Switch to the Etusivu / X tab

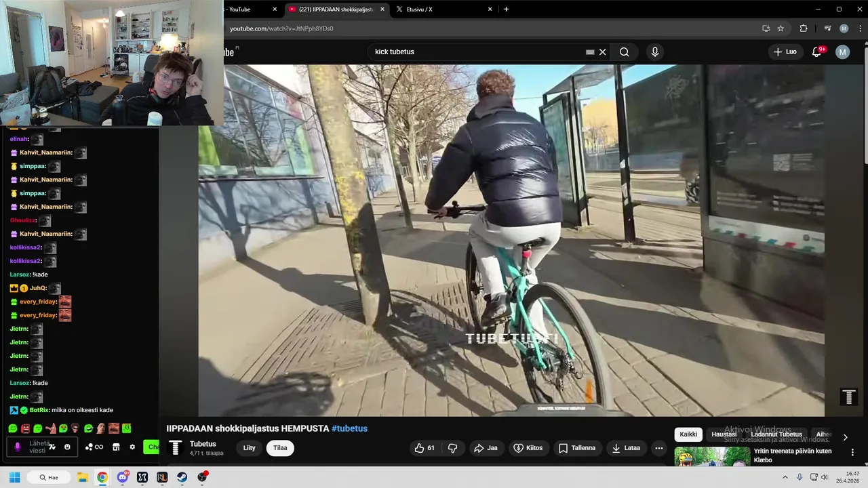click(x=444, y=9)
